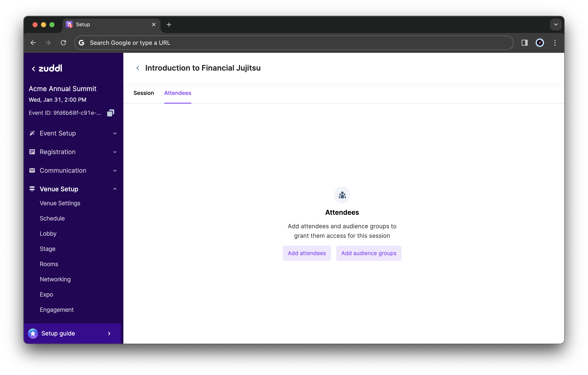Click Add audience groups button
588x375 pixels.
(369, 253)
